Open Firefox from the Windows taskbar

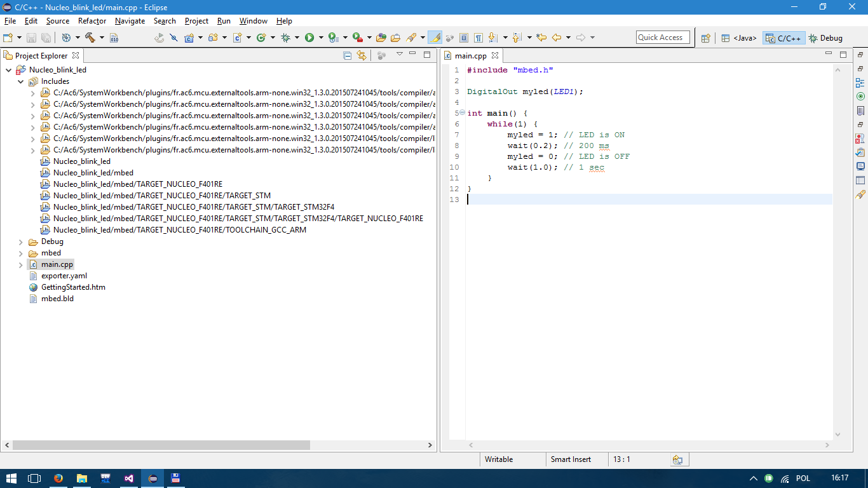click(58, 478)
